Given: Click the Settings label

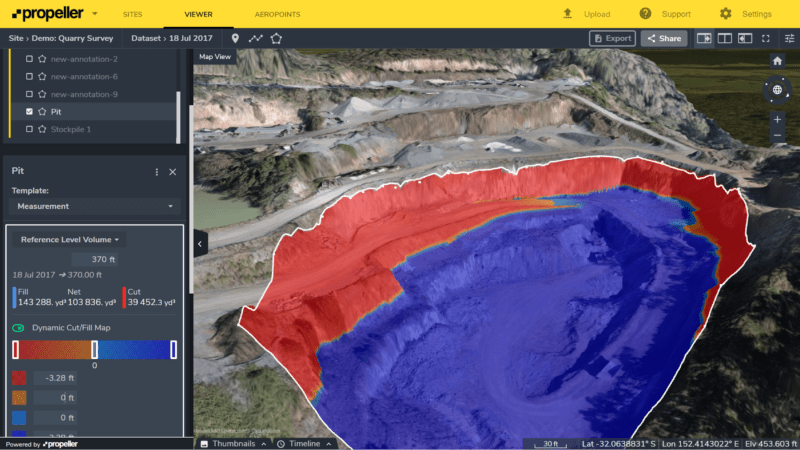Looking at the screenshot, I should point(757,14).
